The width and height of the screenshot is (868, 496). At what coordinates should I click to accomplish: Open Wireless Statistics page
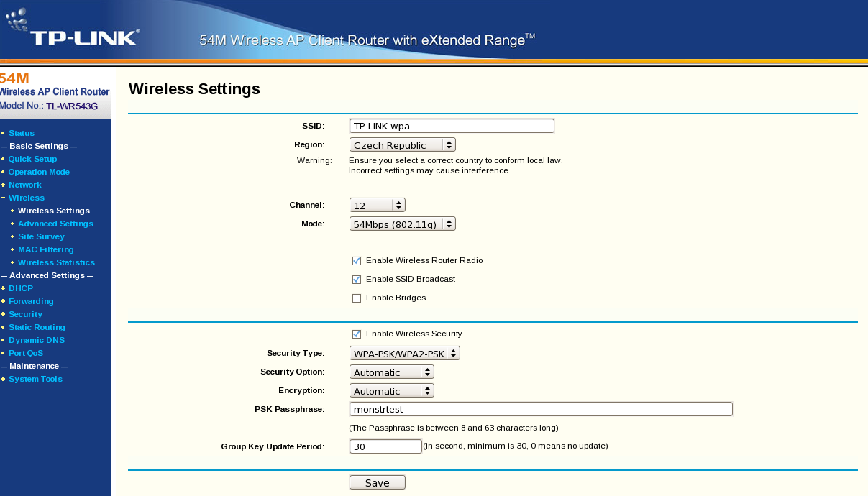click(56, 262)
